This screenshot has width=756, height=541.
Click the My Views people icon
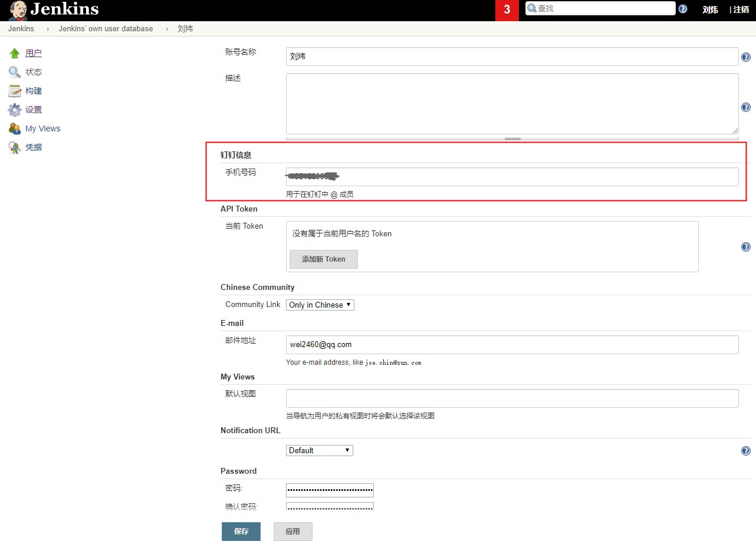point(15,129)
